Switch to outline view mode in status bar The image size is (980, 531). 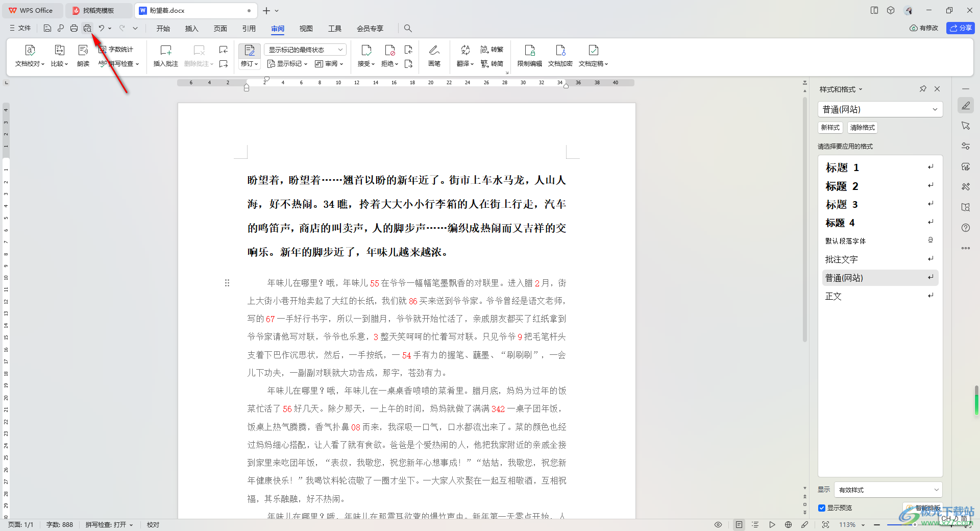(755, 524)
